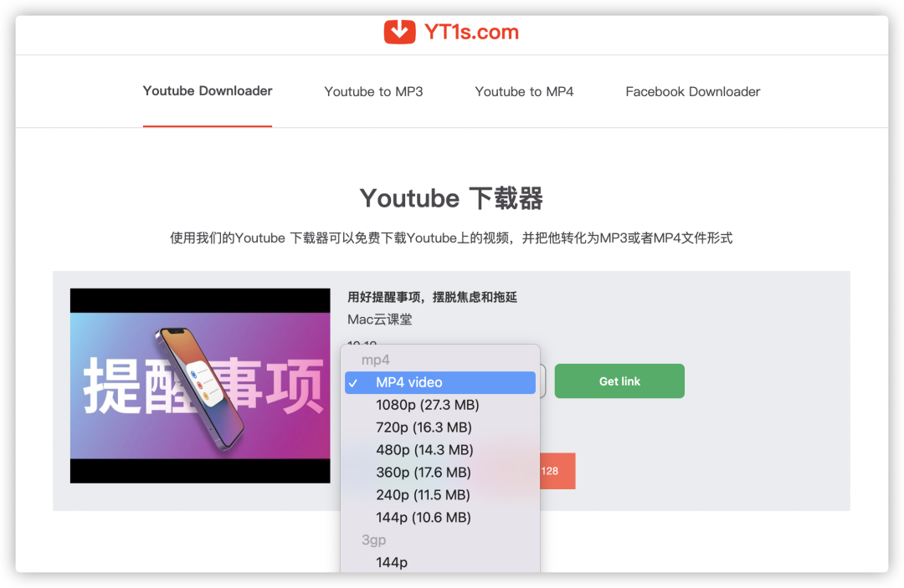Select 240p (11.5 MB) format
Screen dimensions: 904x588
pyautogui.click(x=440, y=494)
